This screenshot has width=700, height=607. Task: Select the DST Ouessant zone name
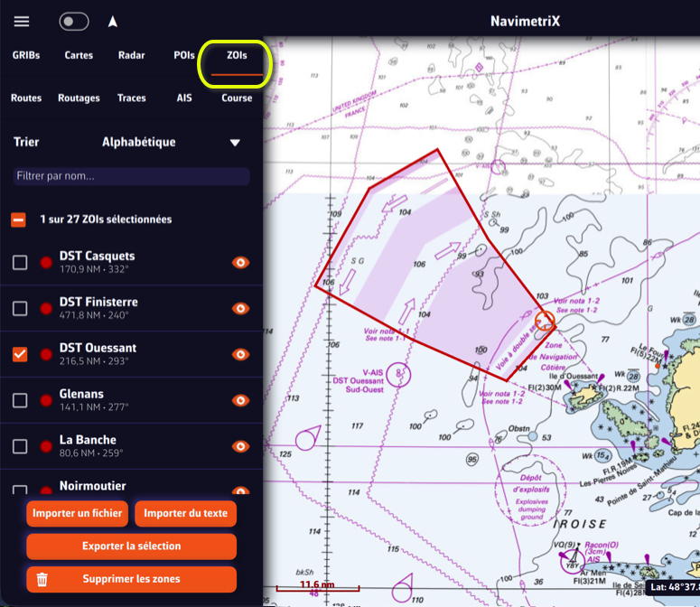coord(98,348)
